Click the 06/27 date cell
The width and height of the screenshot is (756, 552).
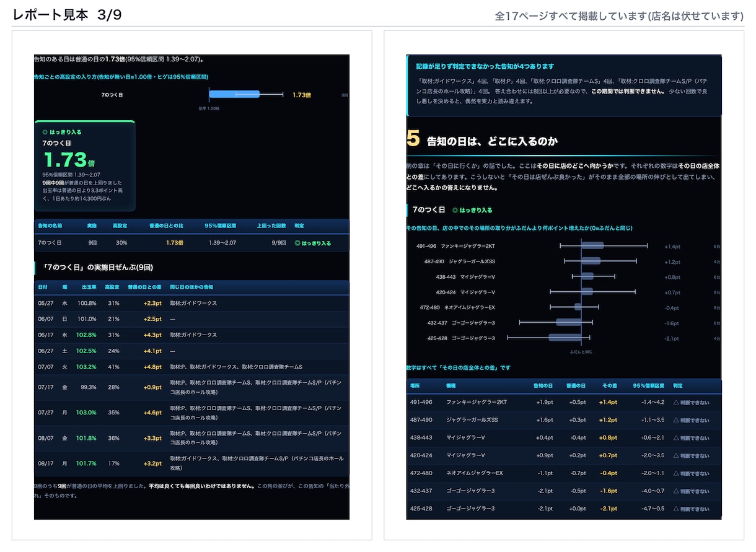click(46, 351)
